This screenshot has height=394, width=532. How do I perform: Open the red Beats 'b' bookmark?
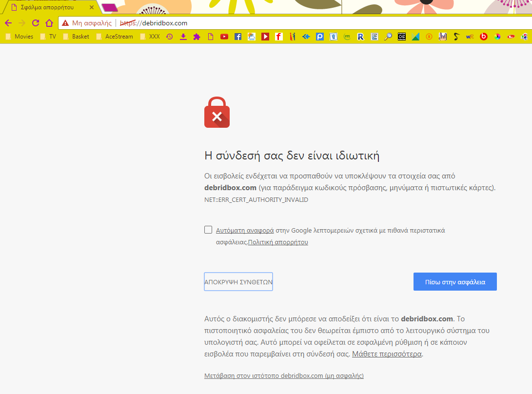pos(484,37)
